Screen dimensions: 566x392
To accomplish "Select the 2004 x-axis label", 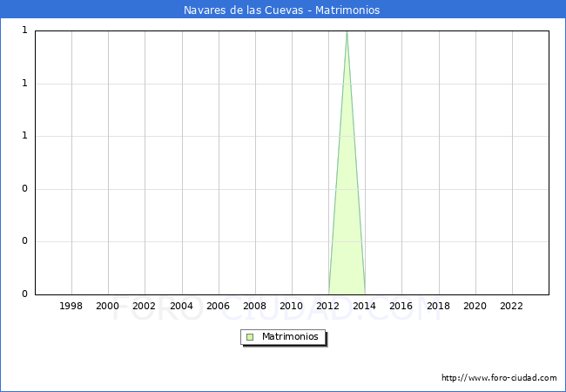I will pos(182,306).
